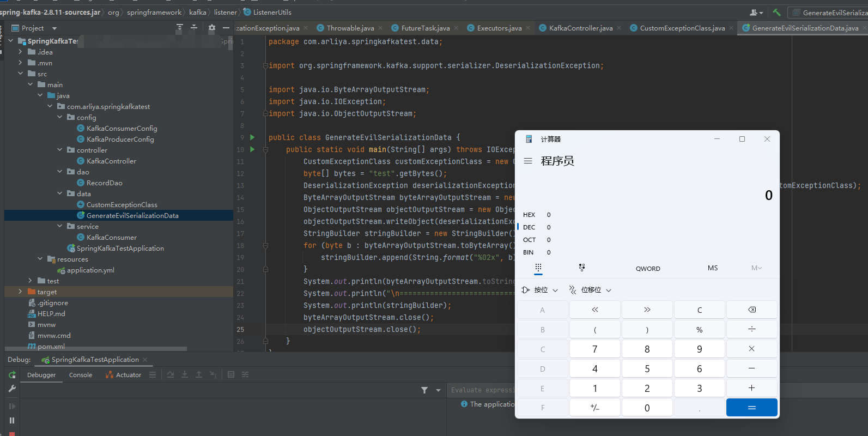Click Project tool window settings gear

tap(212, 28)
